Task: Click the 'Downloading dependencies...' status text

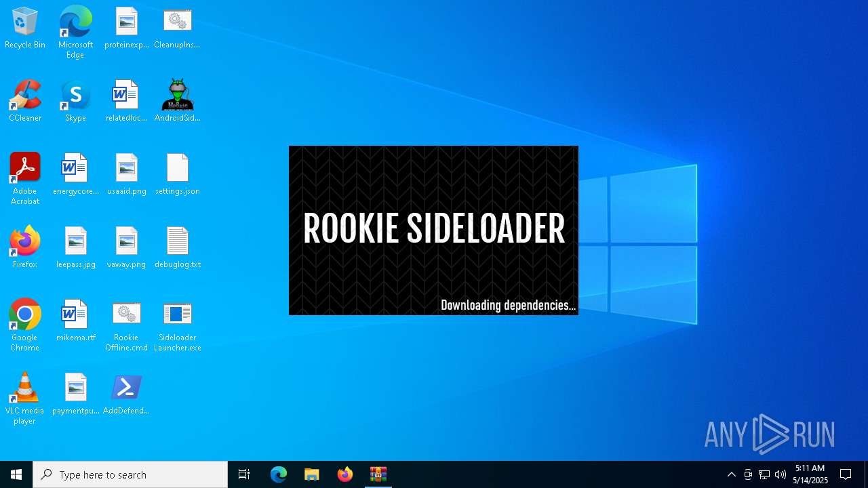Action: (x=508, y=305)
